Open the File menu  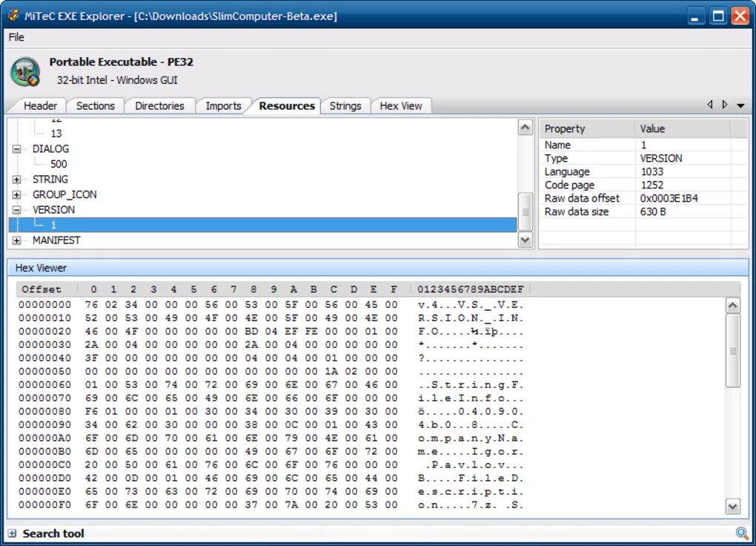16,37
